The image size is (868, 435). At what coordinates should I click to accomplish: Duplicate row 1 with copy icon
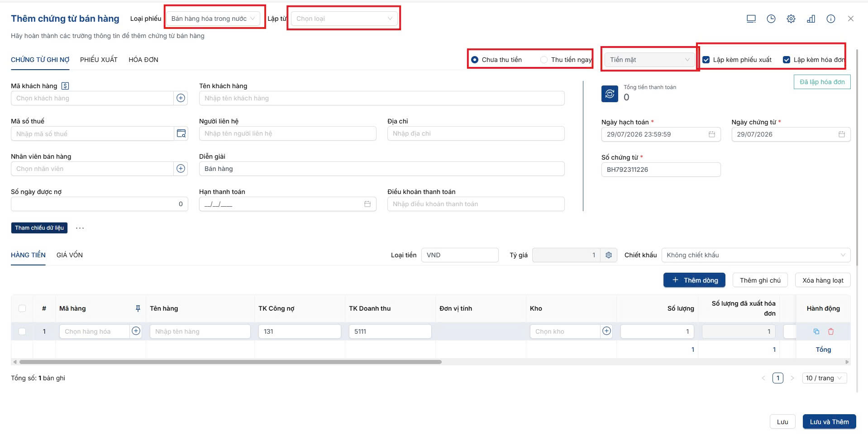pos(816,331)
